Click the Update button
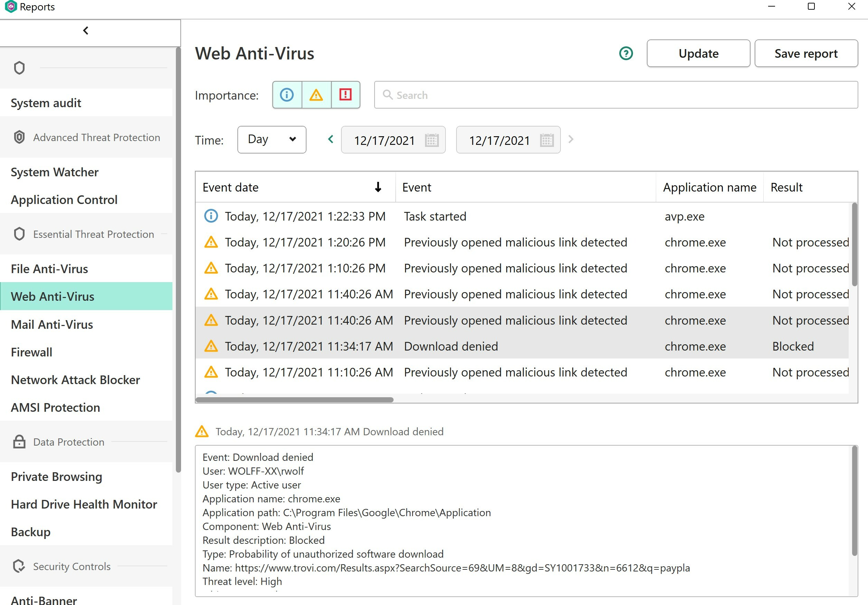Viewport: 868px width, 605px height. [x=698, y=53]
